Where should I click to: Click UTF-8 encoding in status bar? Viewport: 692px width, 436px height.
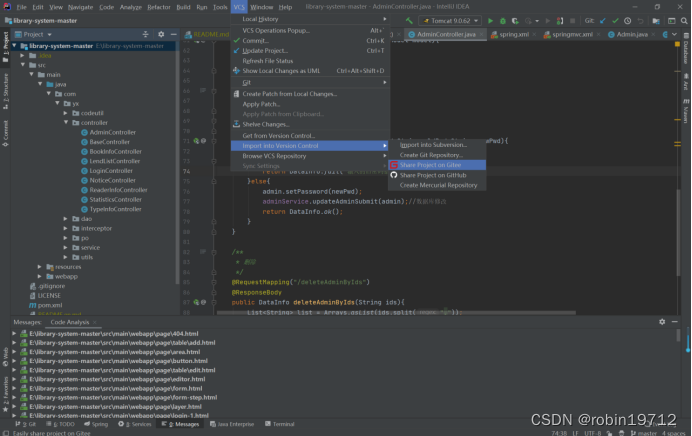pyautogui.click(x=593, y=433)
